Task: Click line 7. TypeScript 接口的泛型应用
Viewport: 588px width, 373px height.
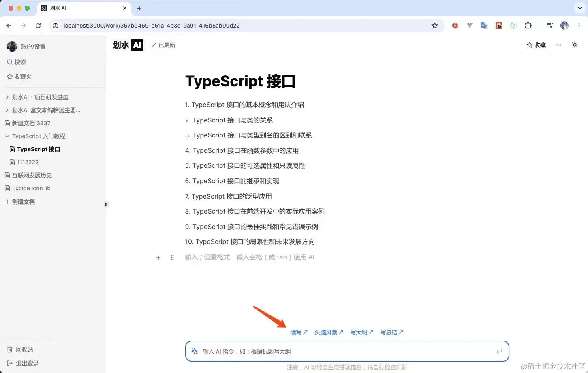Action: pyautogui.click(x=229, y=197)
